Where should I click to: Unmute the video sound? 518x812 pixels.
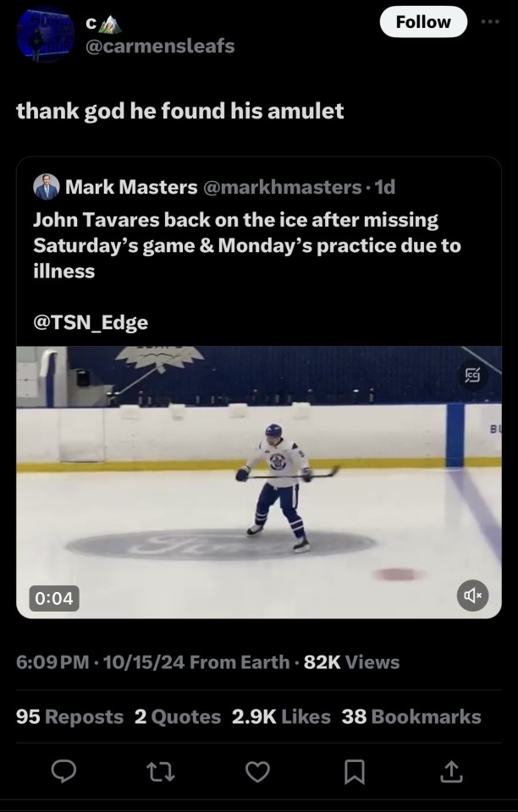[x=472, y=596]
